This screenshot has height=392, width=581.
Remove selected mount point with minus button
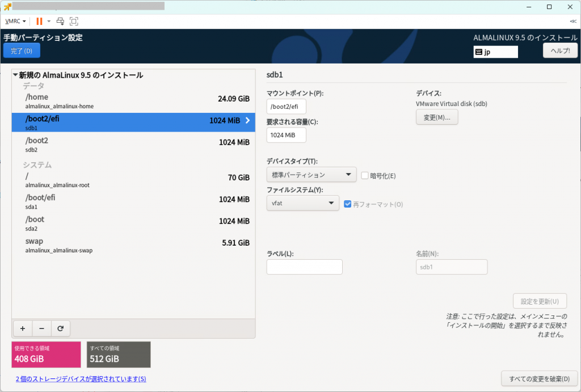click(41, 328)
